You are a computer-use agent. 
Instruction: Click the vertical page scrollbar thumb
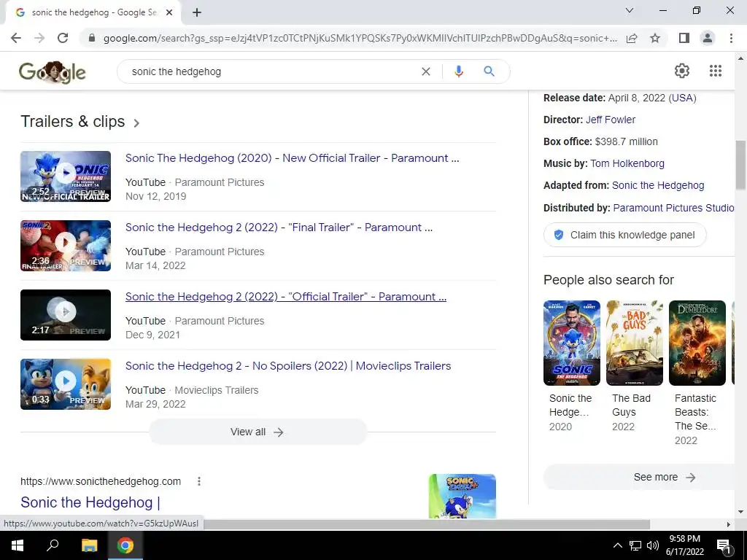coord(740,164)
